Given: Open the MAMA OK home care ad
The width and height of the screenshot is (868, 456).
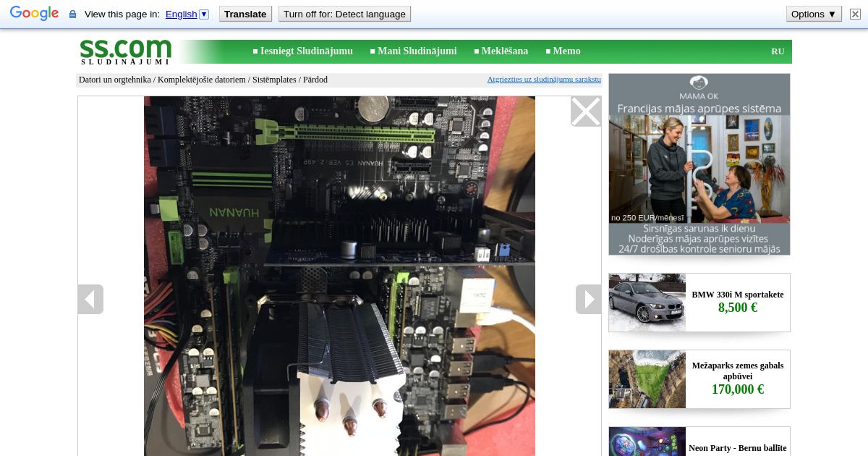Looking at the screenshot, I should tap(699, 164).
